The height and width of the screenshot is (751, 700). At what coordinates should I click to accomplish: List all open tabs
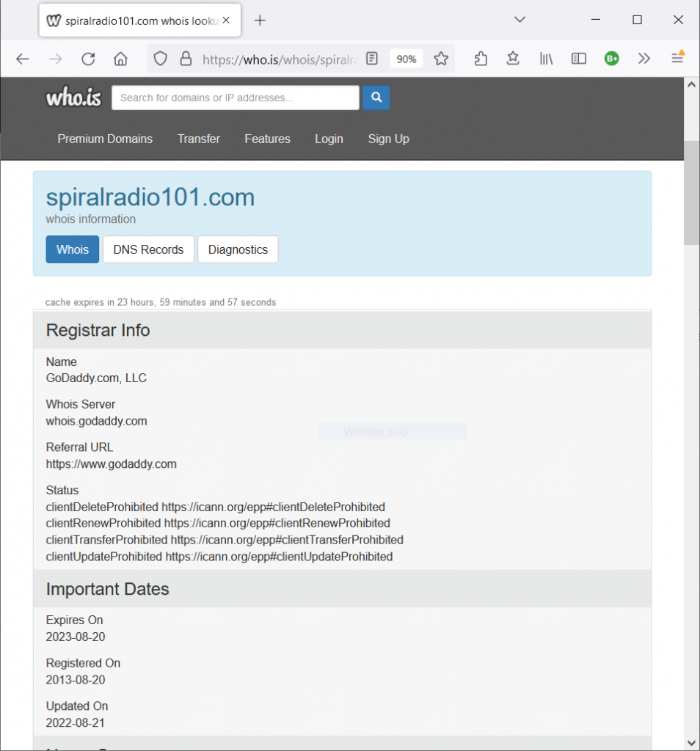519,20
